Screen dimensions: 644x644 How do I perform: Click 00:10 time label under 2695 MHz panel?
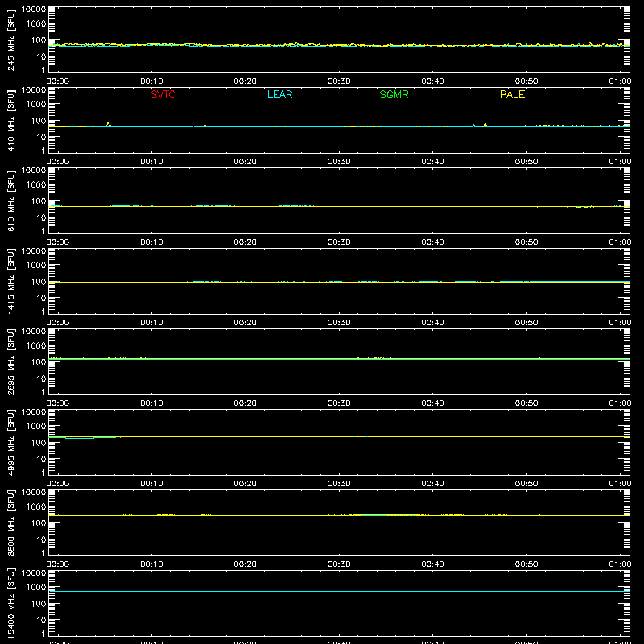click(x=151, y=403)
